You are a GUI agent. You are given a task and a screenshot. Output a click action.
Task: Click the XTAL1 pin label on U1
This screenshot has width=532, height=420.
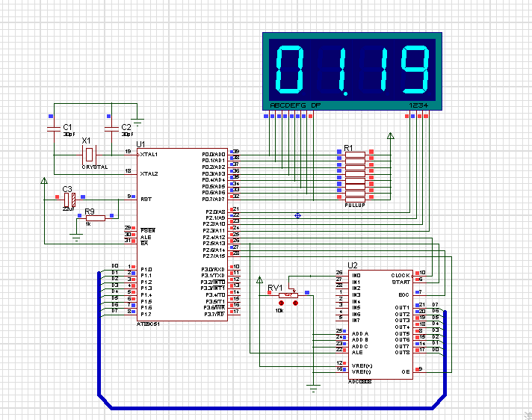[149, 155]
